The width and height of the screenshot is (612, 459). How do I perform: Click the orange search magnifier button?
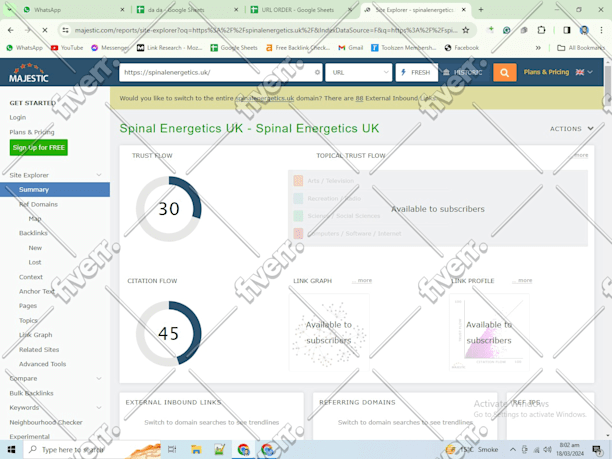504,73
